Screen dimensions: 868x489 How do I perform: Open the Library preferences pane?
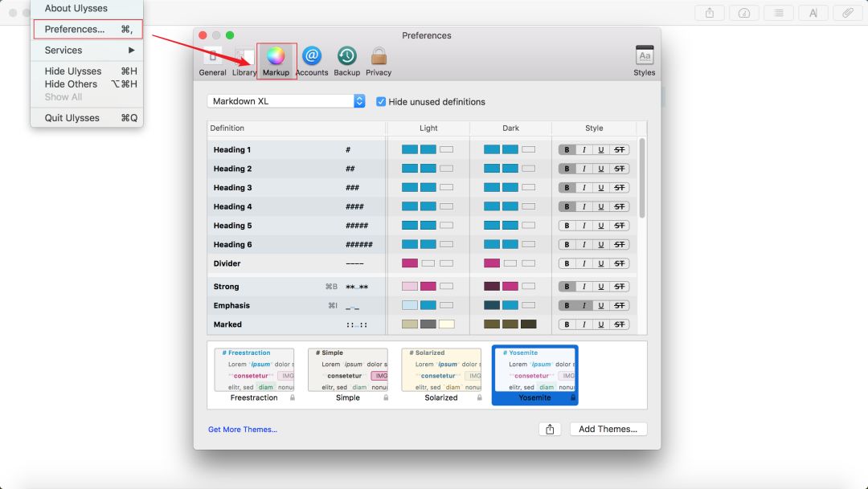244,61
